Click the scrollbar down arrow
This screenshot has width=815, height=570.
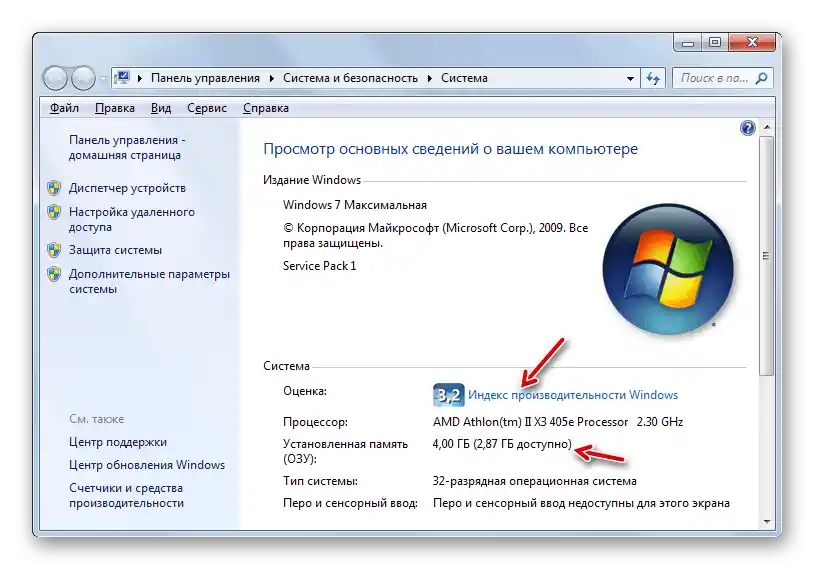767,522
